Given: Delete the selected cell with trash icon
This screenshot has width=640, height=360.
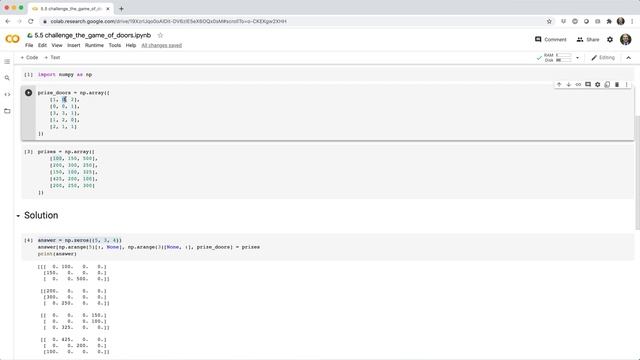Looking at the screenshot, I should pos(617,84).
